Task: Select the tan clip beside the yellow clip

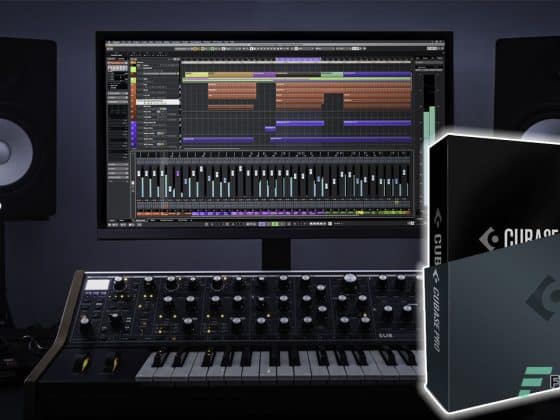Action: point(231,75)
